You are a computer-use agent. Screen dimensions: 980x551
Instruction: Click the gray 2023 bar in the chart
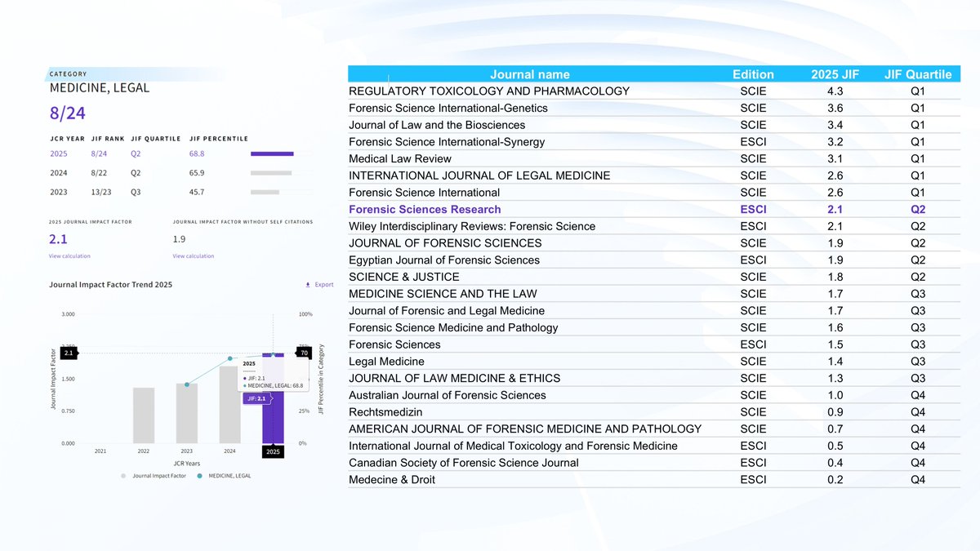click(x=187, y=413)
